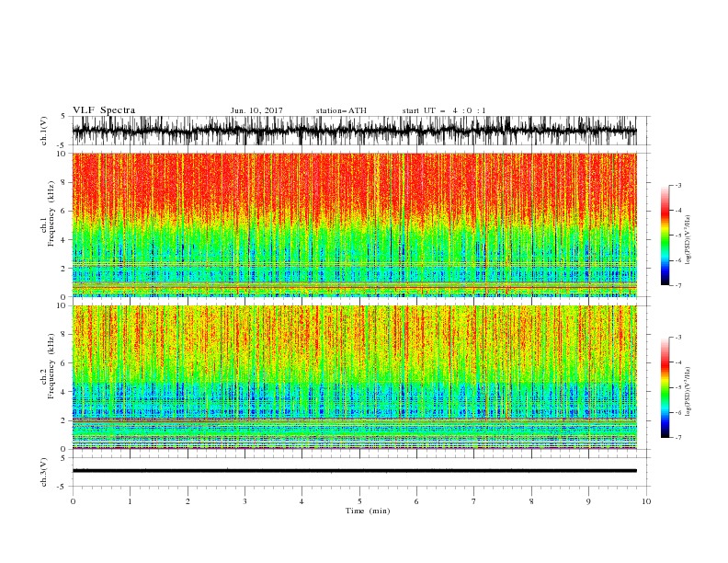Viewport: 728px width, 563px height.
Task: Click the ch.1 spectrogram panel
Action: 355,224
